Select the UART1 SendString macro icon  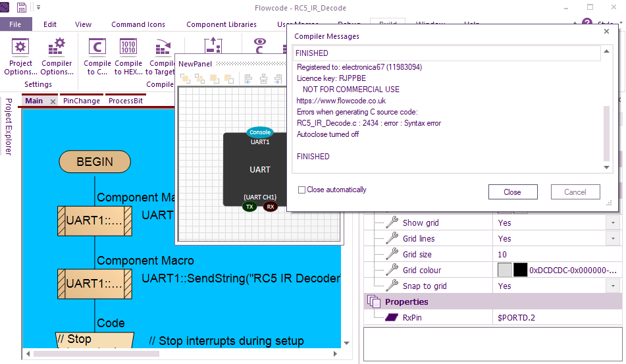coord(95,284)
